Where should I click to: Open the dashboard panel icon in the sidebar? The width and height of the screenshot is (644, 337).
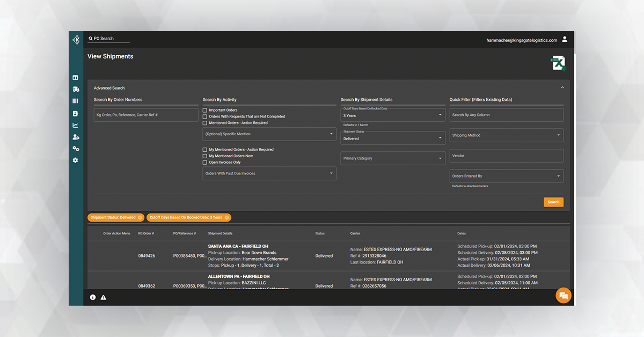coord(76,78)
